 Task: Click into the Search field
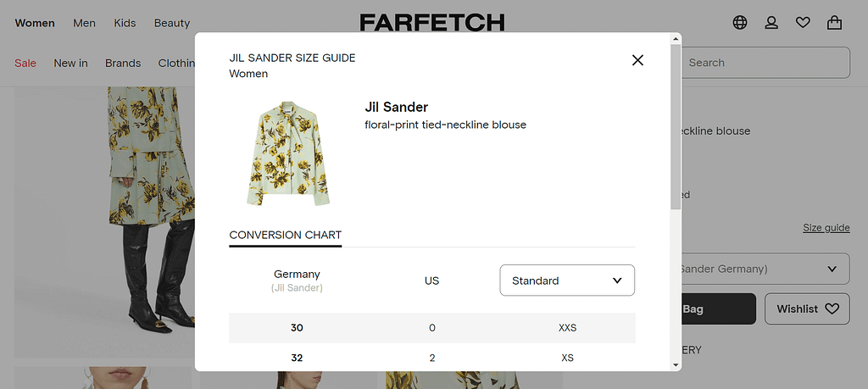(763, 63)
